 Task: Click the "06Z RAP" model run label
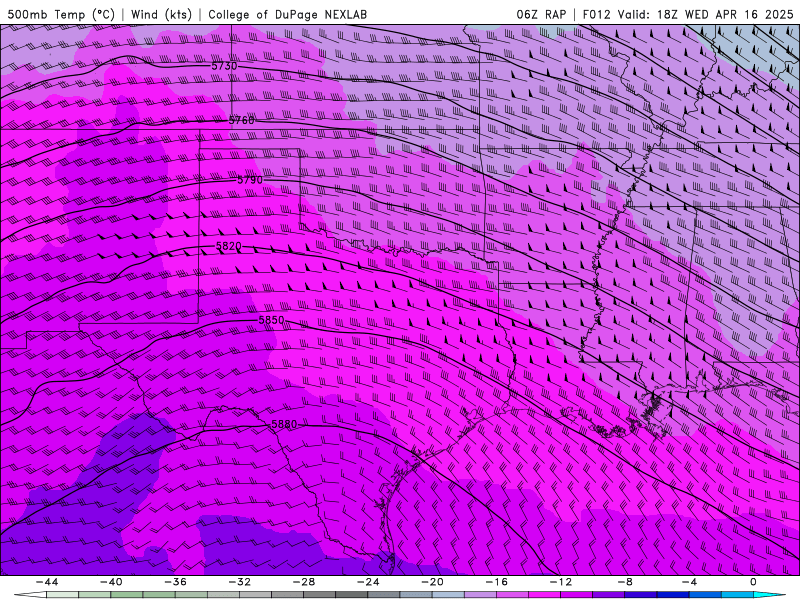click(x=541, y=14)
